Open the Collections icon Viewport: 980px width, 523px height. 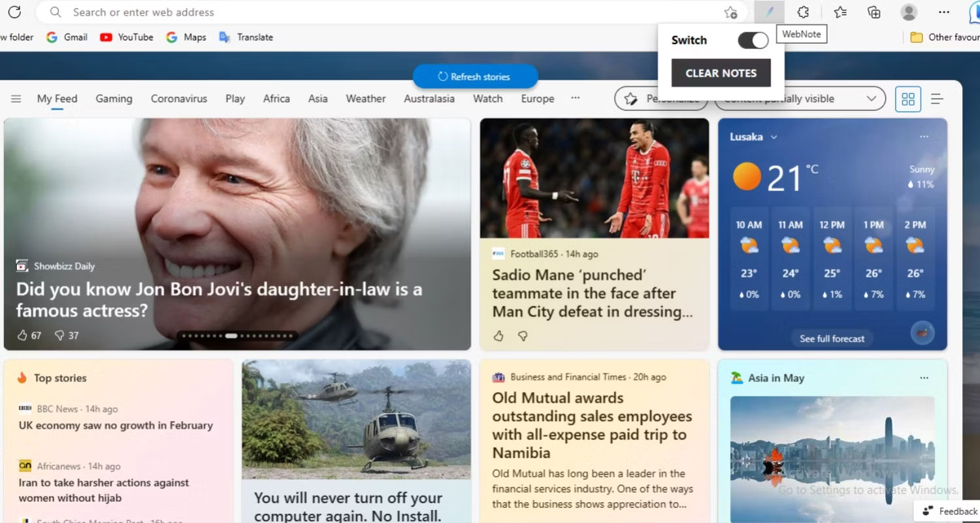point(874,12)
